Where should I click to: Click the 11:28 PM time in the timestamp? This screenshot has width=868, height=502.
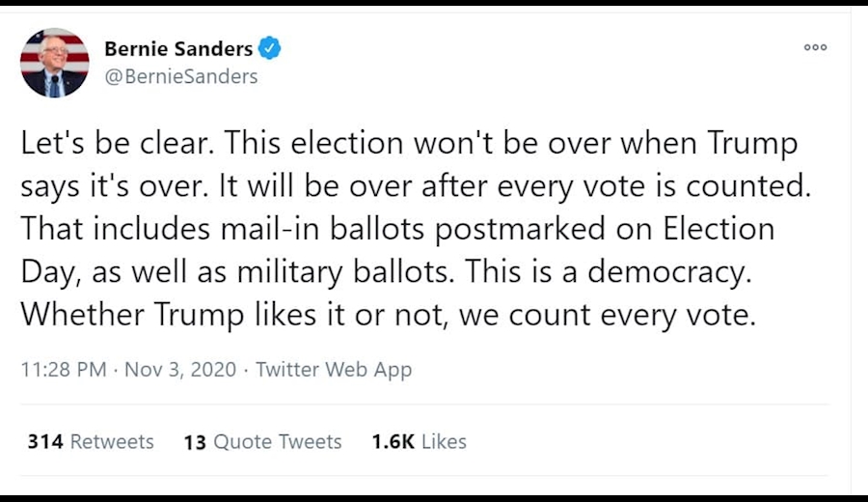coord(64,370)
